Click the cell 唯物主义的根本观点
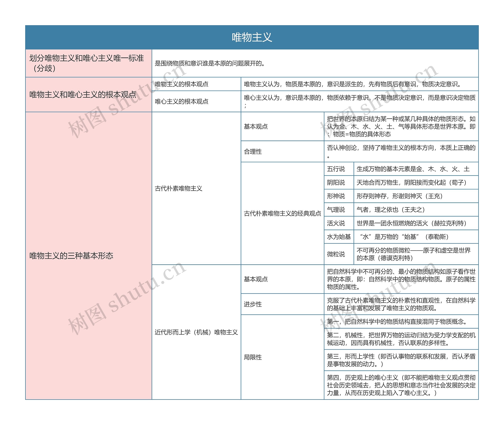 click(x=196, y=84)
